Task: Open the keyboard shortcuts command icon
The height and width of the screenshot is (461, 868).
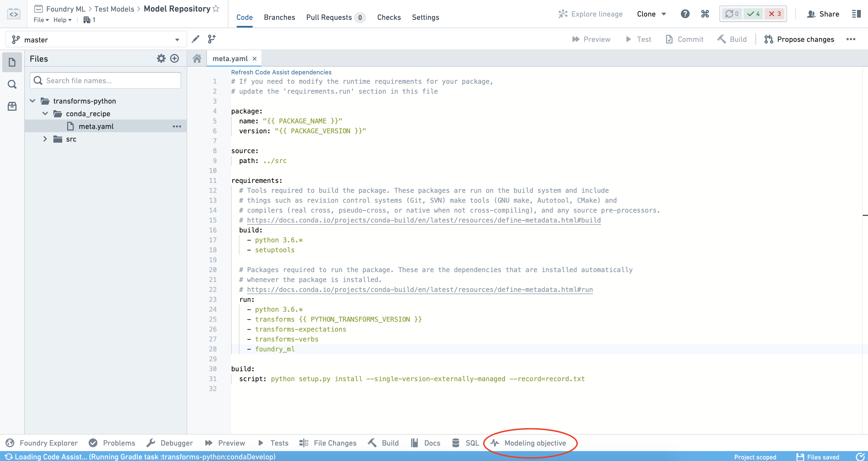Action: click(x=705, y=14)
